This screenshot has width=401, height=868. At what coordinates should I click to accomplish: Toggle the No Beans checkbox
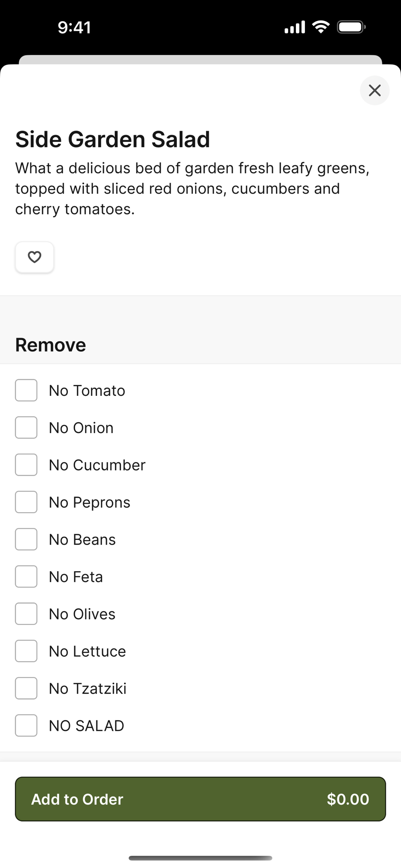[26, 539]
